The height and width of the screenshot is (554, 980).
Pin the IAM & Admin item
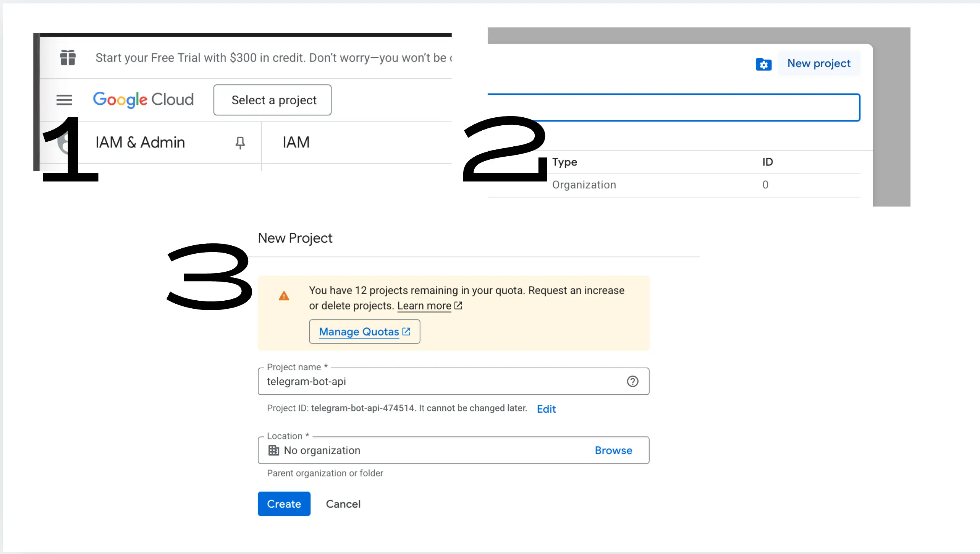pos(240,143)
